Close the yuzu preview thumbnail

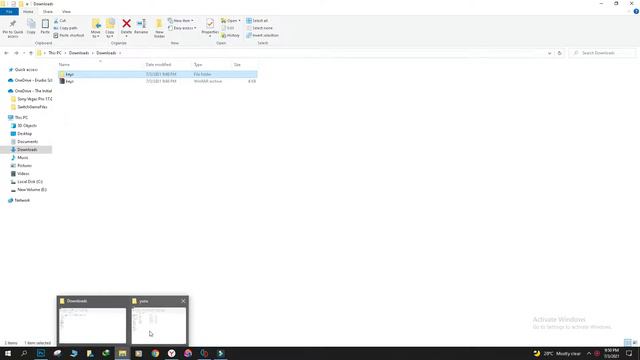183,301
